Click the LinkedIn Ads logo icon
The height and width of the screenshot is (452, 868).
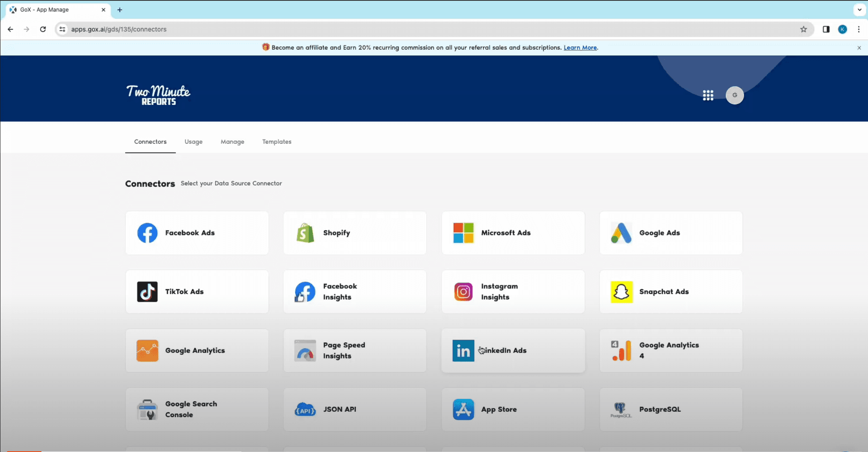(463, 351)
